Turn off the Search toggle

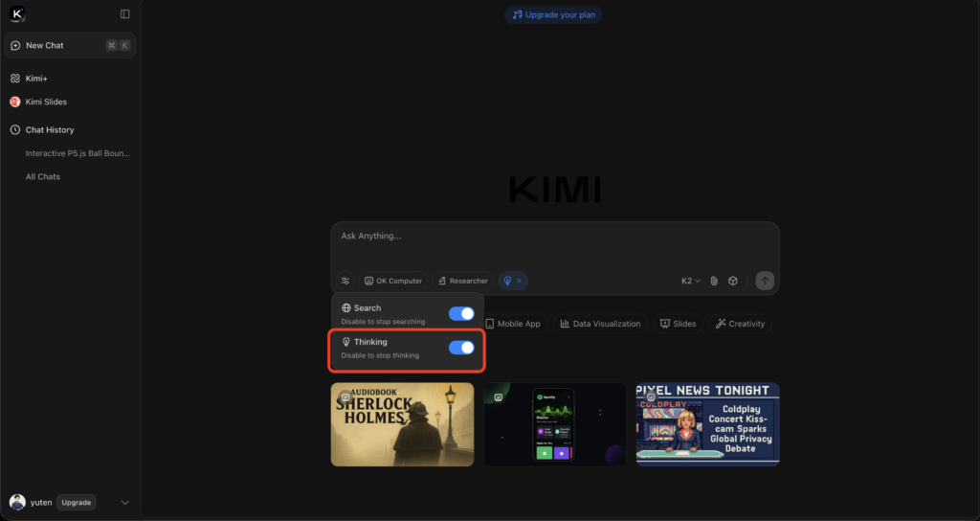461,314
